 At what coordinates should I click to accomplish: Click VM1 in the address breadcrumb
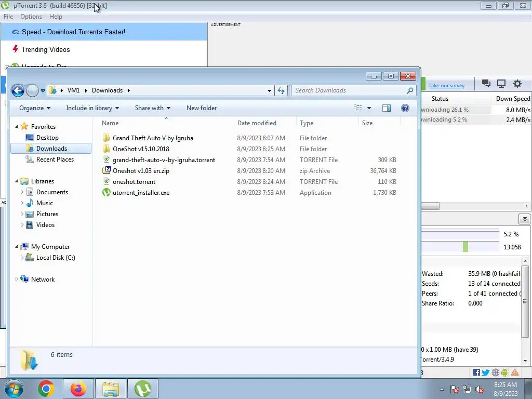(x=73, y=90)
